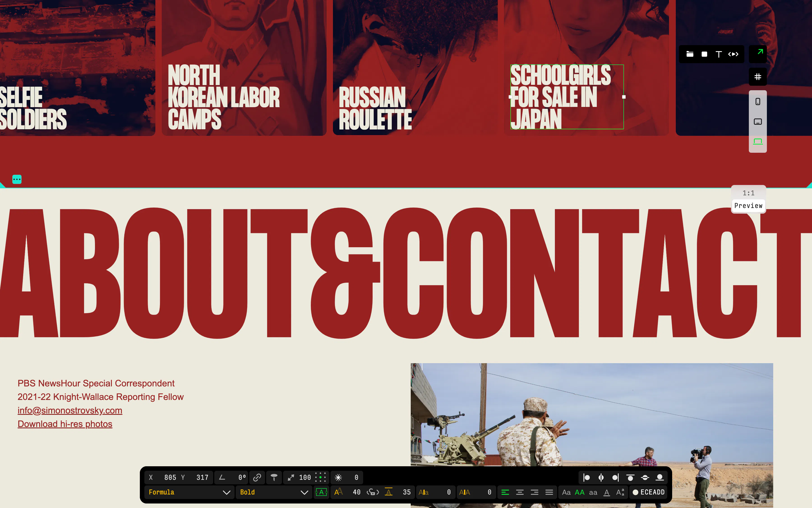Edit the scale value 100
The width and height of the screenshot is (812, 508).
(305, 477)
